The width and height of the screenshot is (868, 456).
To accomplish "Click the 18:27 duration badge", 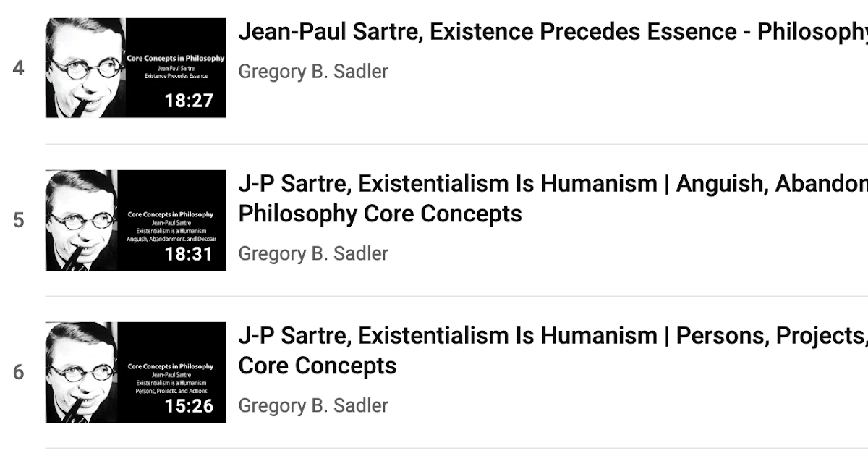I will (190, 101).
